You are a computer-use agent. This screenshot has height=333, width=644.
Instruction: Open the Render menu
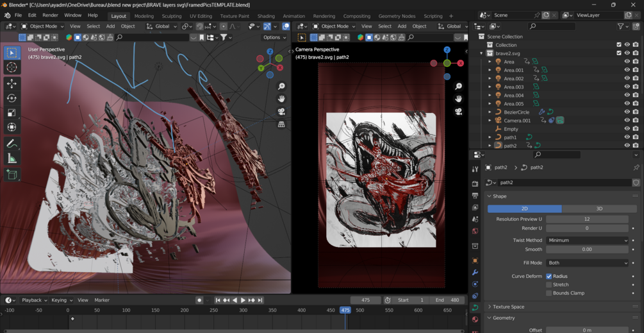coord(50,15)
